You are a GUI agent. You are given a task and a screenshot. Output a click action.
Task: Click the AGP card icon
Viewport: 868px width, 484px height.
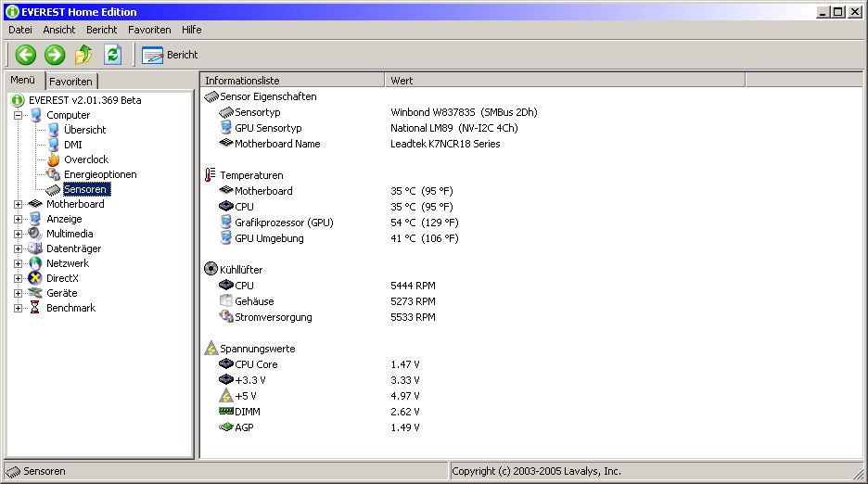(x=226, y=427)
